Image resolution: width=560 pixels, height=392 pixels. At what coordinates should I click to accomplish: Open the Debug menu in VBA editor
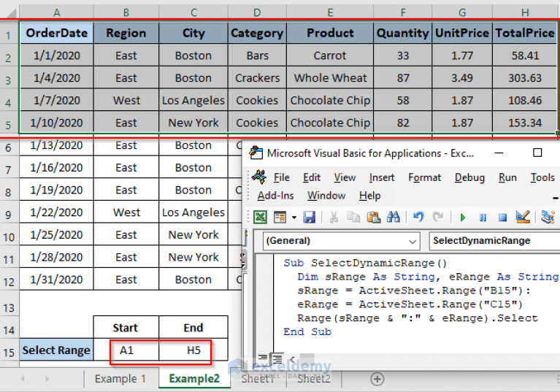coord(469,177)
